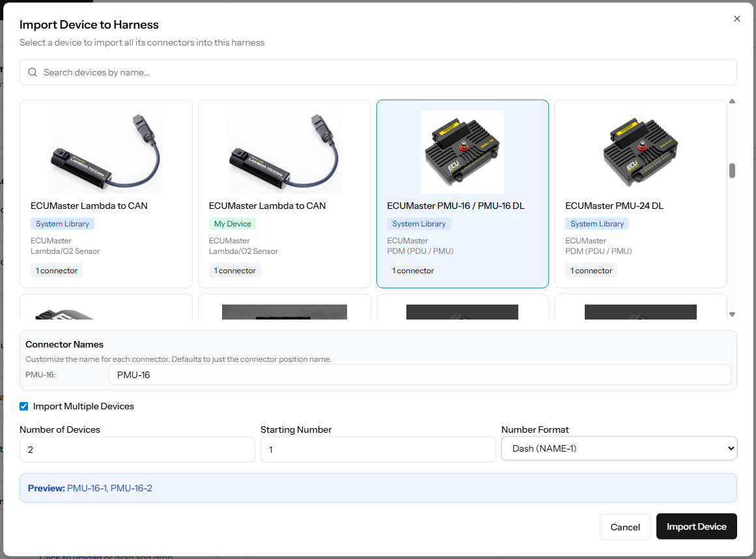The width and height of the screenshot is (756, 559).
Task: Click the device list scrollbar down arrow
Action: tap(732, 314)
